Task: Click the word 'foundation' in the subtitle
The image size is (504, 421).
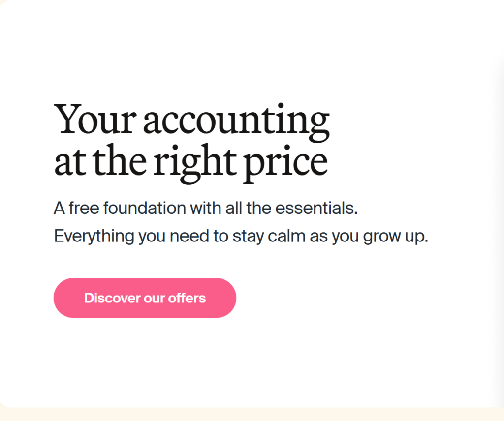Action: pos(145,208)
